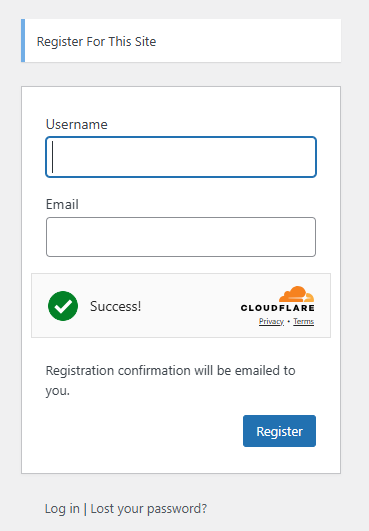The image size is (369, 531).
Task: Open the Cloudflare Terms link
Action: [x=304, y=321]
